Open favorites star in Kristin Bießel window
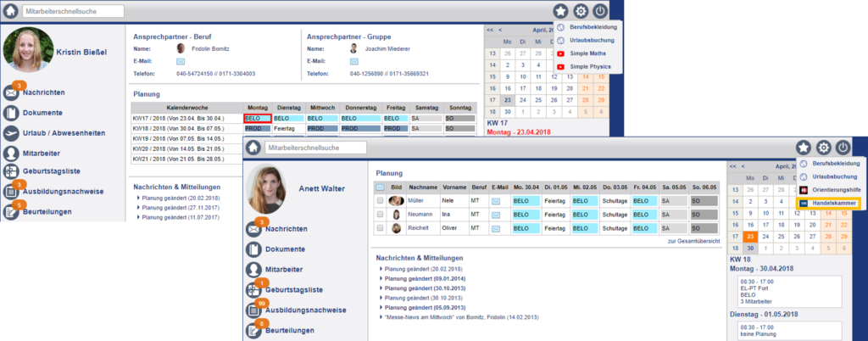 561,10
